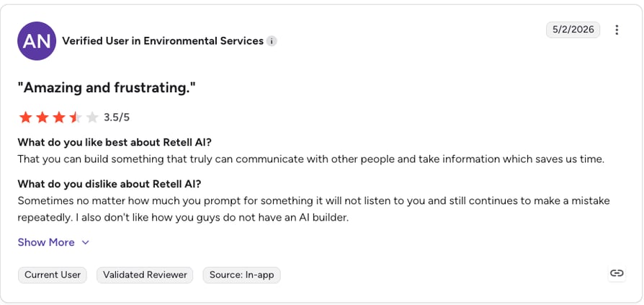The image size is (644, 305).
Task: Open the three-dot options menu
Action: (x=617, y=30)
